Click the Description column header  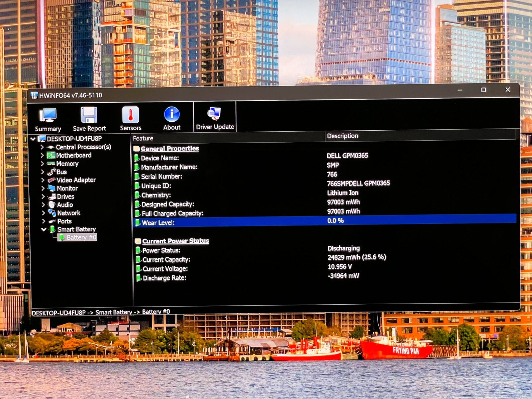pyautogui.click(x=420, y=136)
